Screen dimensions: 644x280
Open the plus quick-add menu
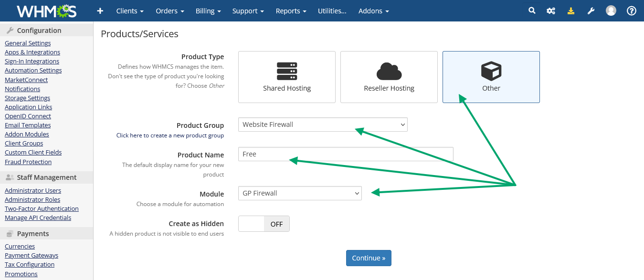click(x=100, y=11)
